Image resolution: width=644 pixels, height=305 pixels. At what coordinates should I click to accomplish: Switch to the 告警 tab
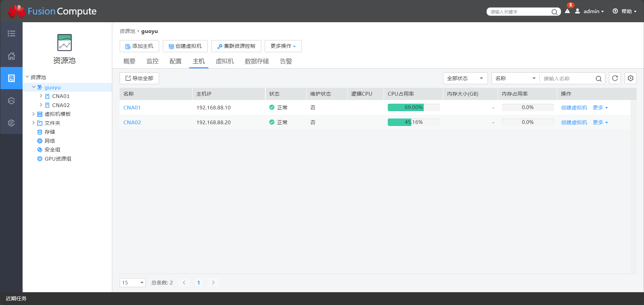tap(286, 61)
